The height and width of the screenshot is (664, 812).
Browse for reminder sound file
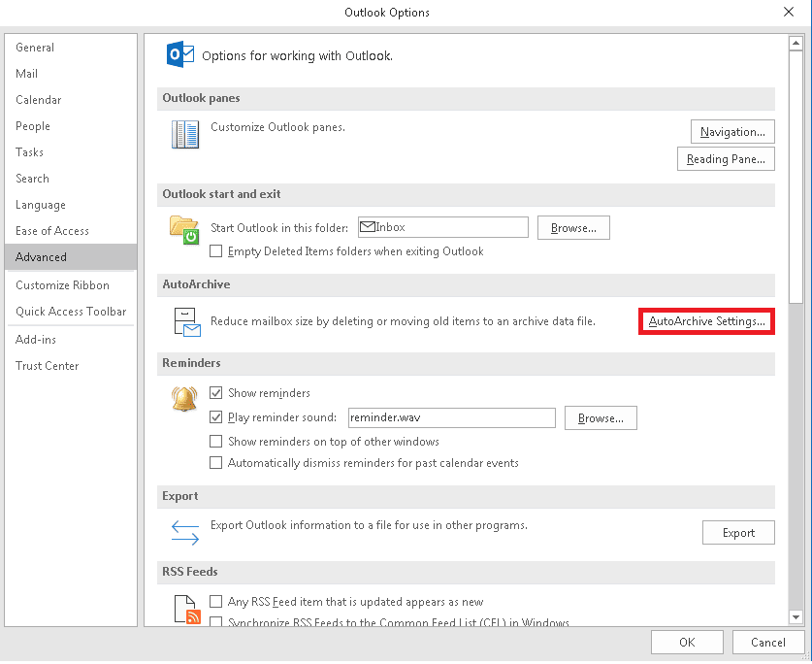pos(601,417)
